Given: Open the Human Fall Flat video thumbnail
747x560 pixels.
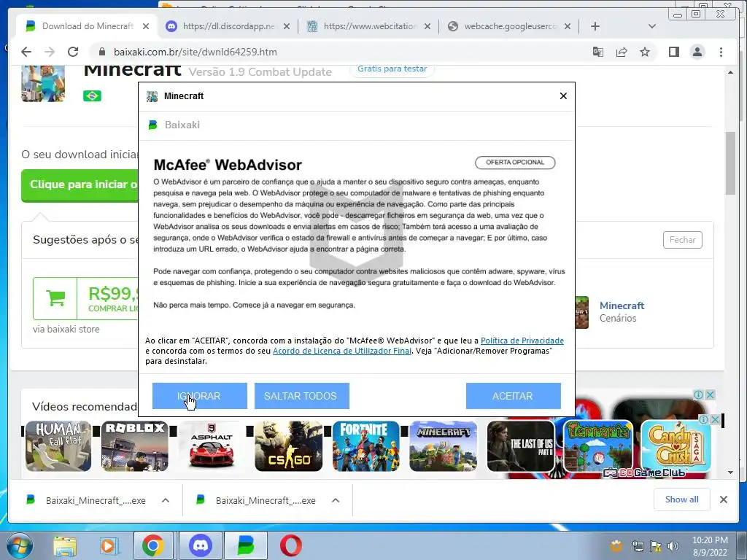Looking at the screenshot, I should 58,446.
